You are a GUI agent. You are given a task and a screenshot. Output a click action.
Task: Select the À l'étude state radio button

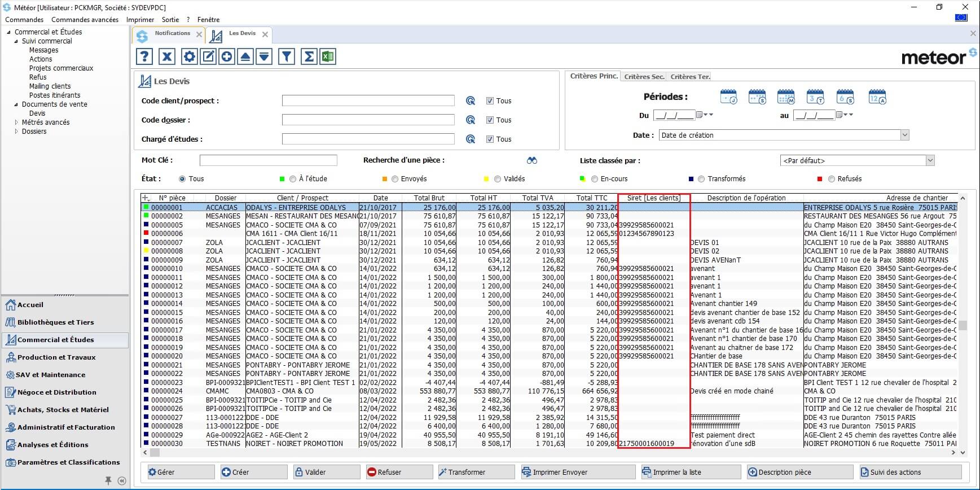pyautogui.click(x=292, y=179)
